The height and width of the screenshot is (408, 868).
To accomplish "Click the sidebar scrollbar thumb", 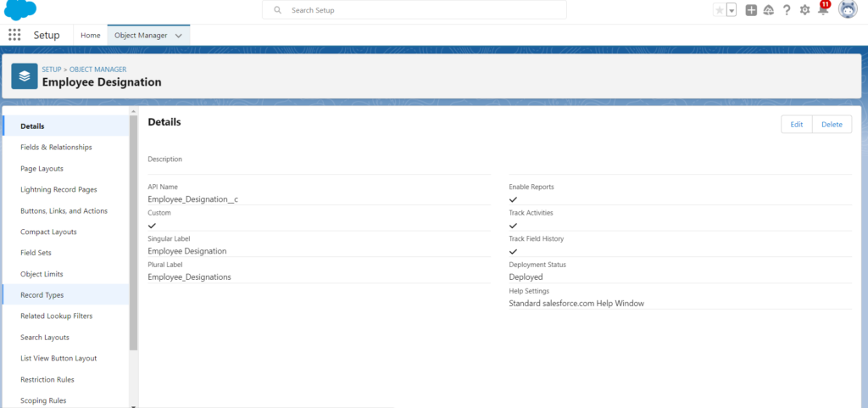I will pyautogui.click(x=133, y=232).
